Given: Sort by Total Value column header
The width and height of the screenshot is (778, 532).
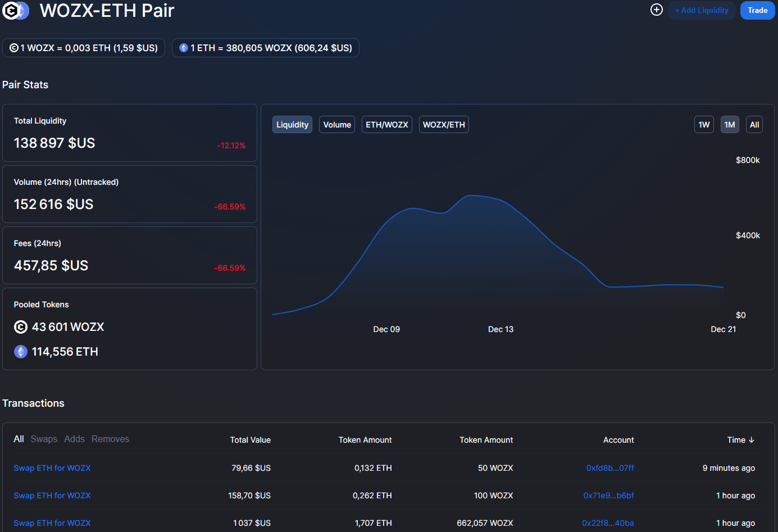Looking at the screenshot, I should pos(250,440).
